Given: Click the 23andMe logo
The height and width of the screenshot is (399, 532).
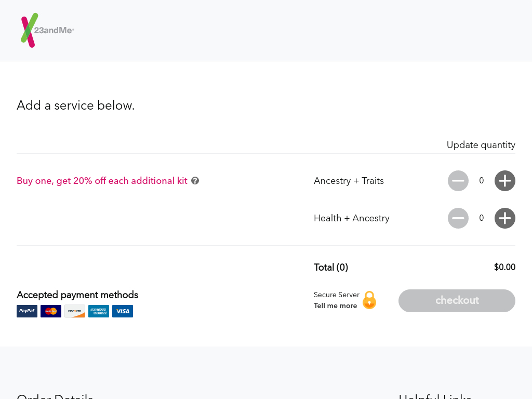Looking at the screenshot, I should [47, 30].
